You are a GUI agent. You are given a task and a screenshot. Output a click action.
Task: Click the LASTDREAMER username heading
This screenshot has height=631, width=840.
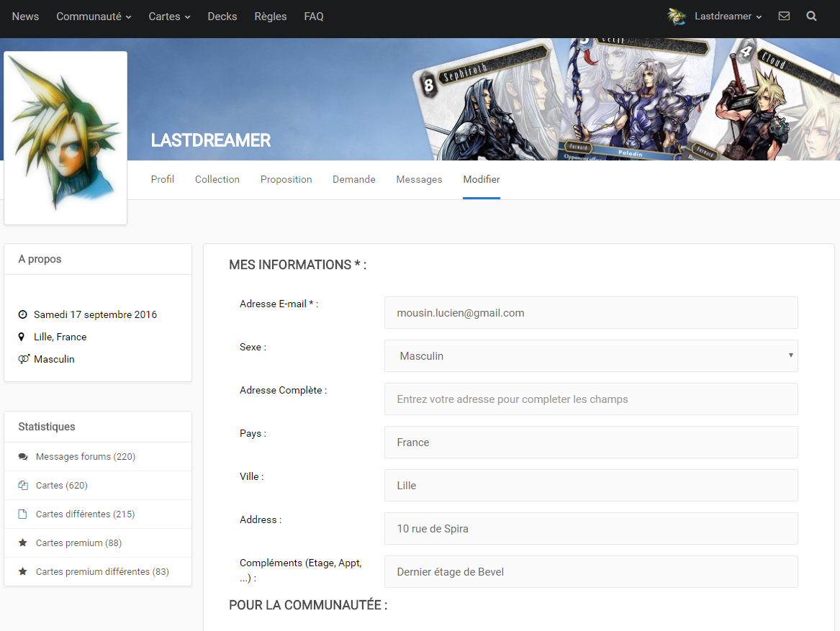[x=210, y=140]
